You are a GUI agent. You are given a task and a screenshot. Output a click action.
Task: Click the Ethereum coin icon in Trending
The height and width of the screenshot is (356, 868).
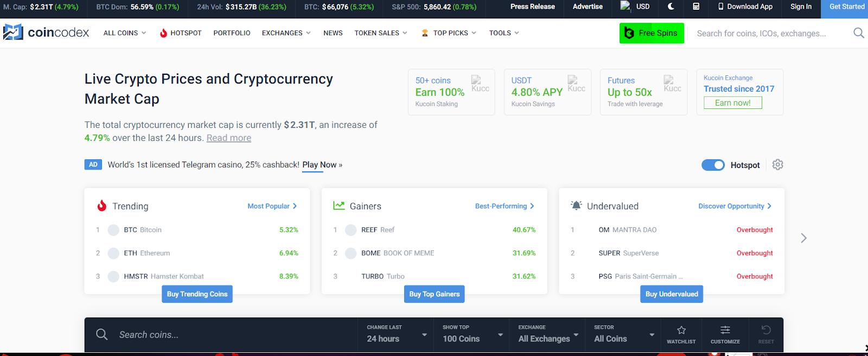[113, 253]
